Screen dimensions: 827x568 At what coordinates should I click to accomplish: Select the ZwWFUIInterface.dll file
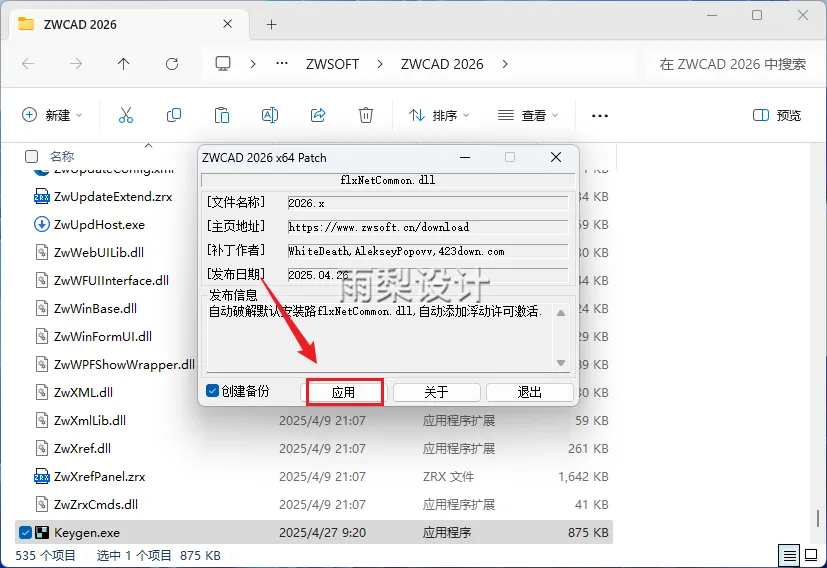[x=111, y=281]
